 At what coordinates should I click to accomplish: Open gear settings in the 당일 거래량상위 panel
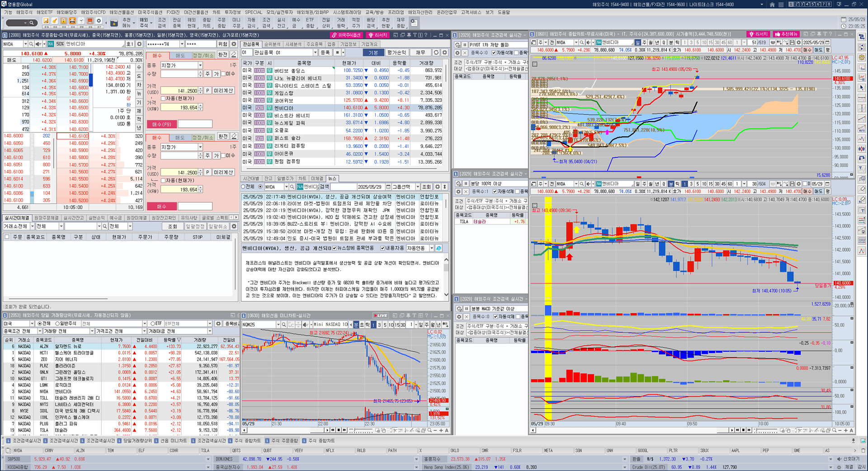pos(218,324)
